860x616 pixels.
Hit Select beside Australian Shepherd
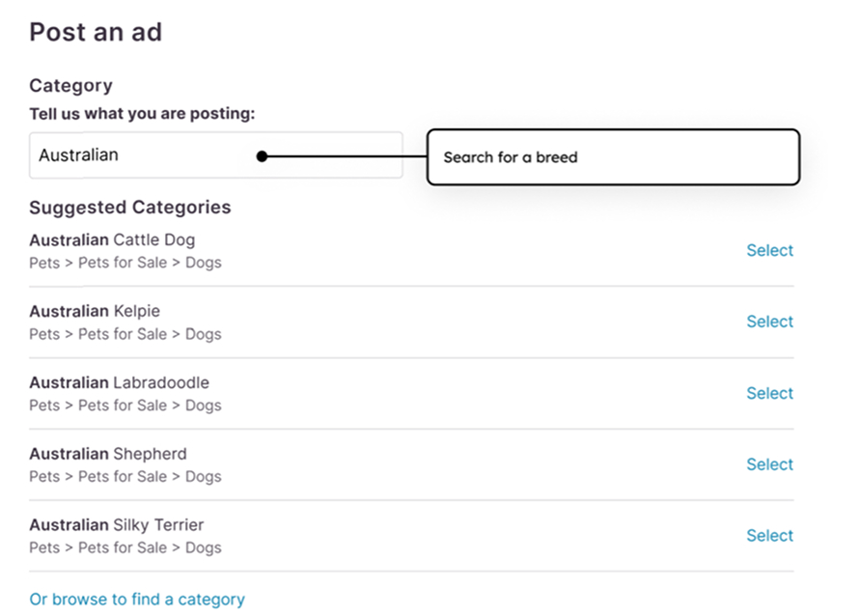tap(769, 464)
